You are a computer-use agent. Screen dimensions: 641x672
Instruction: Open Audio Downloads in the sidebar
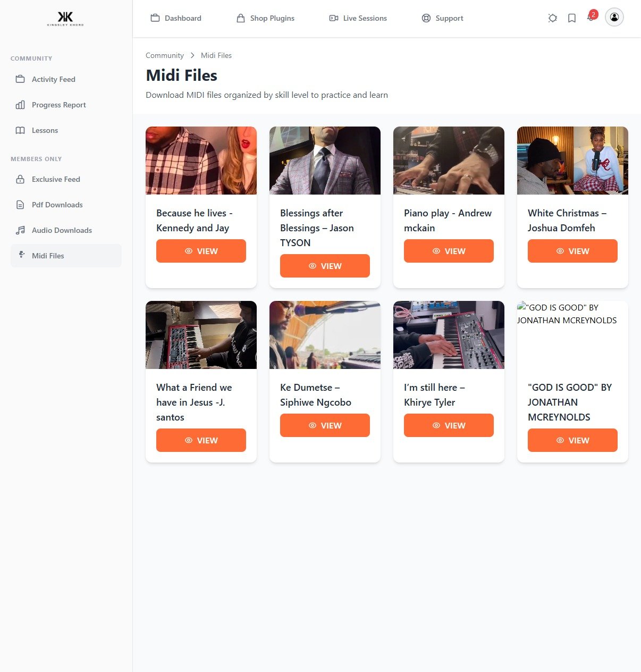click(66, 230)
